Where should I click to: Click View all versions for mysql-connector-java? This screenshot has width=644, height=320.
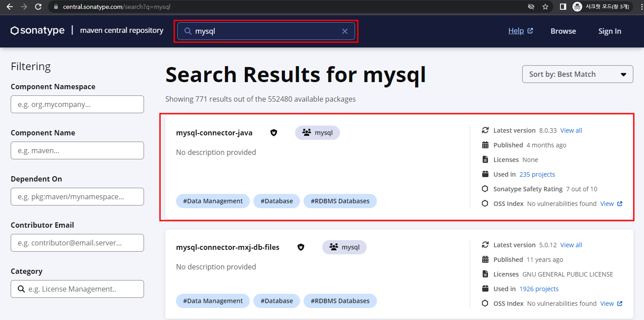tap(571, 130)
